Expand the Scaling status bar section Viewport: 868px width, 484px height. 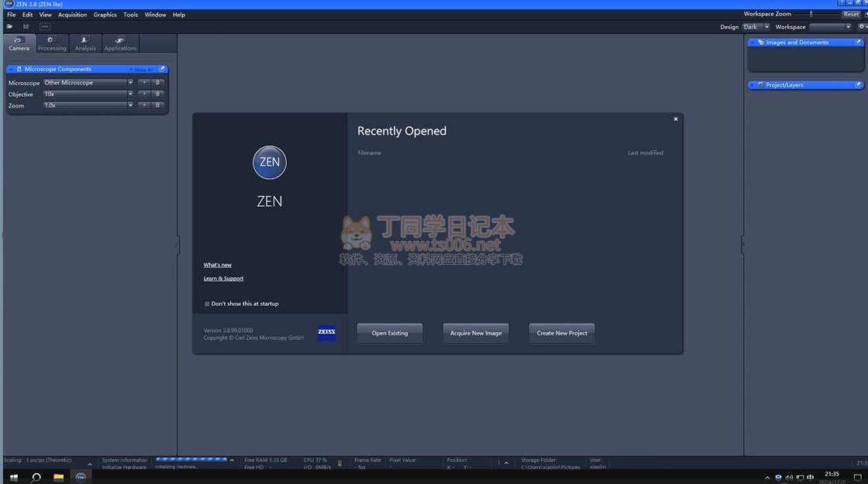tap(90, 465)
